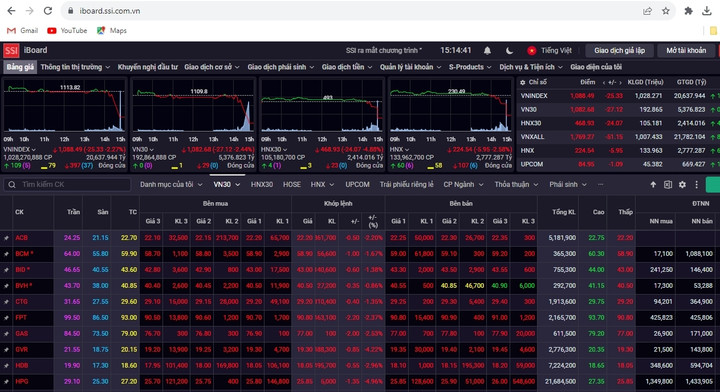Viewport: 720px width, 392px height.
Task: Open VNINDEX chart selector dropdown
Action: [19, 150]
